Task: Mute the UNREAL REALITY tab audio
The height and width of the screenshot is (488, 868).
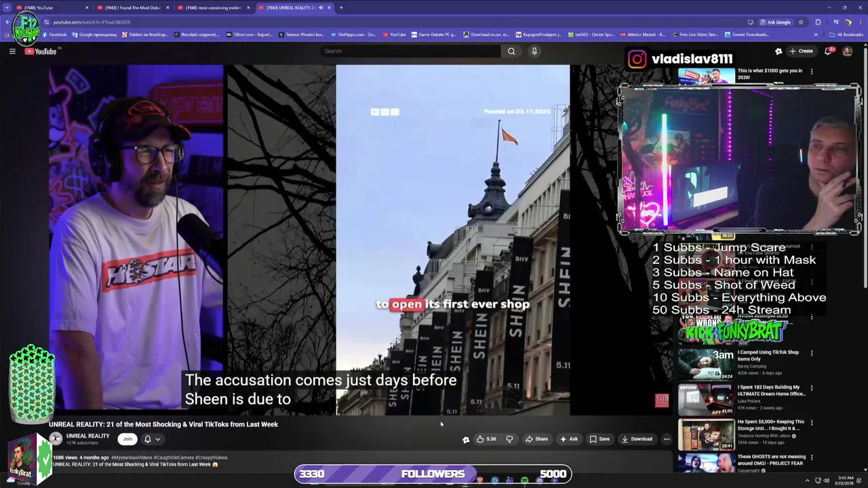Action: point(321,7)
